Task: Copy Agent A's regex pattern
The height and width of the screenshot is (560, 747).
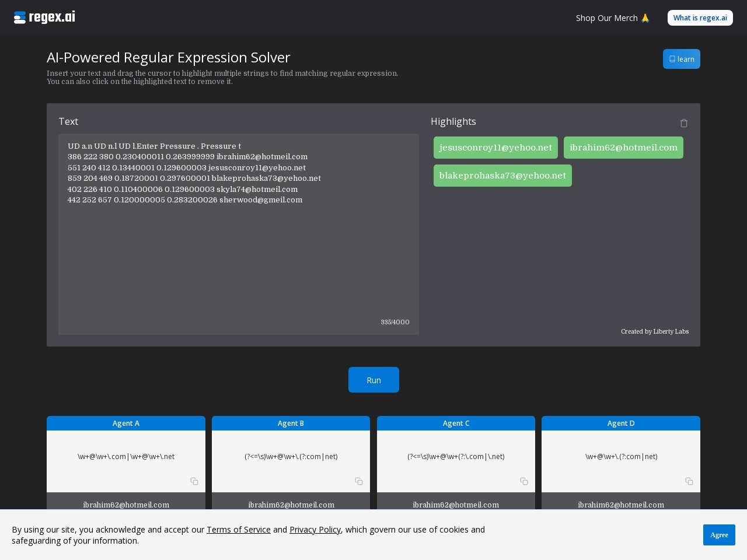Action: pos(194,481)
